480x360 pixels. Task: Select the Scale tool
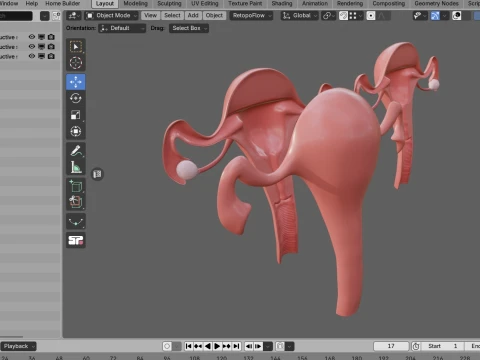pos(76,115)
